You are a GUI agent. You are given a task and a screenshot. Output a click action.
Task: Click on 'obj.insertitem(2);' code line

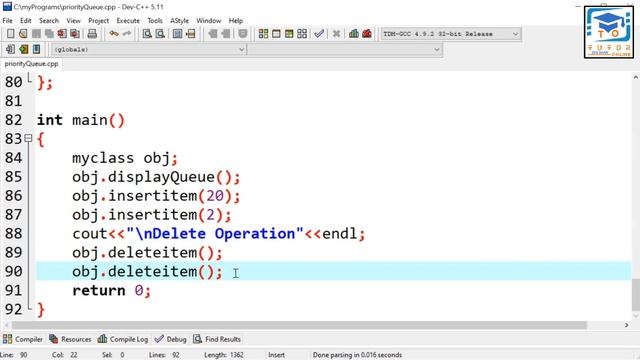151,215
